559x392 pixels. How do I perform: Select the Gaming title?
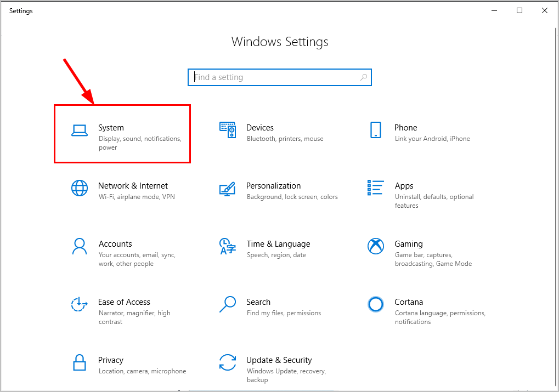409,244
